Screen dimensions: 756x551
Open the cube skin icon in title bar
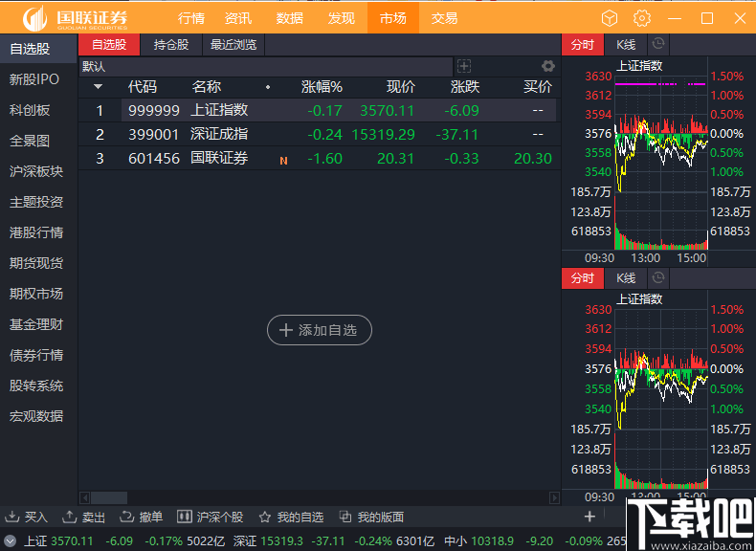click(610, 18)
